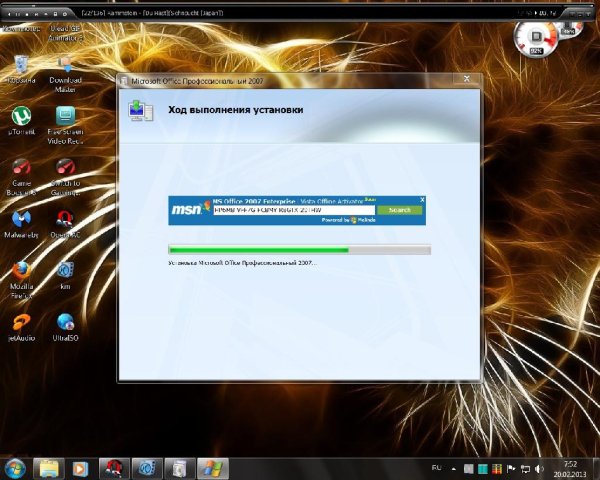Launch Download Master from the desktop
Viewport: 600px width, 480px height.
(x=65, y=73)
